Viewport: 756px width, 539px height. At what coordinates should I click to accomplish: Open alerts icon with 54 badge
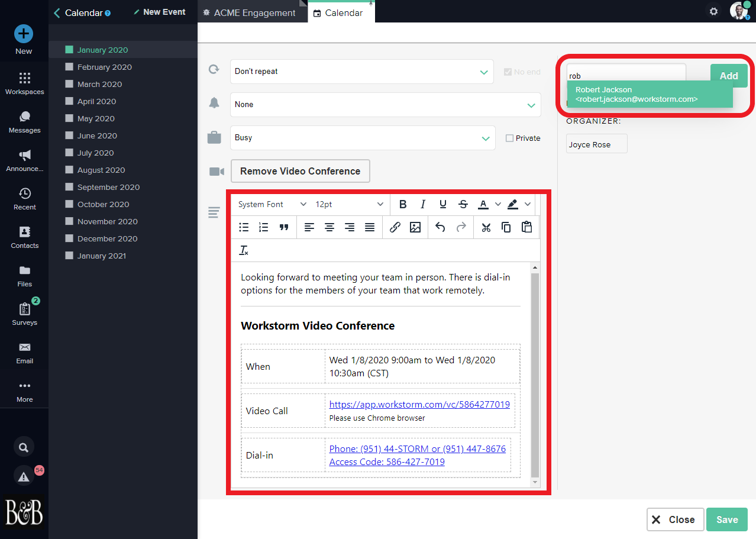tap(24, 476)
